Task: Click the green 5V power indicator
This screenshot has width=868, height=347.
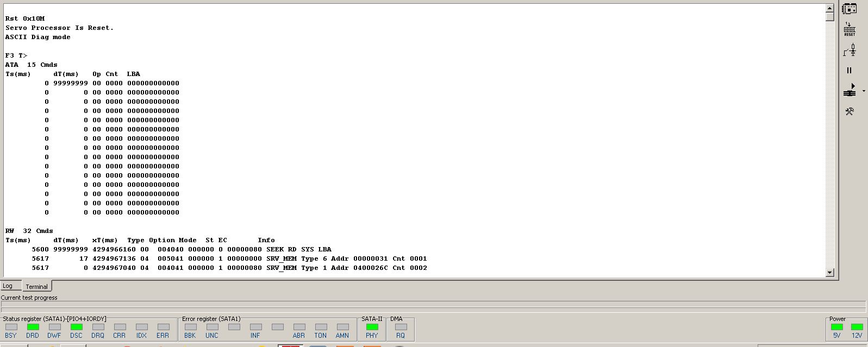Action: [837, 327]
